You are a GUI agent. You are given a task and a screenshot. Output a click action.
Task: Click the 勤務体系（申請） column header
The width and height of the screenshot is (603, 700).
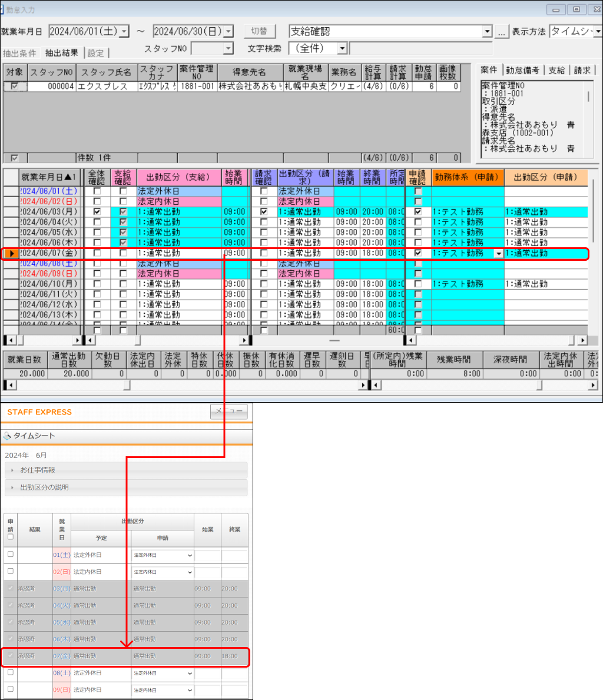pyautogui.click(x=467, y=177)
